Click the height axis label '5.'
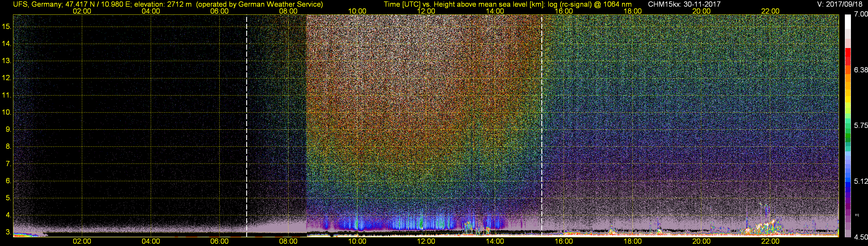868x246 pixels. 8,198
